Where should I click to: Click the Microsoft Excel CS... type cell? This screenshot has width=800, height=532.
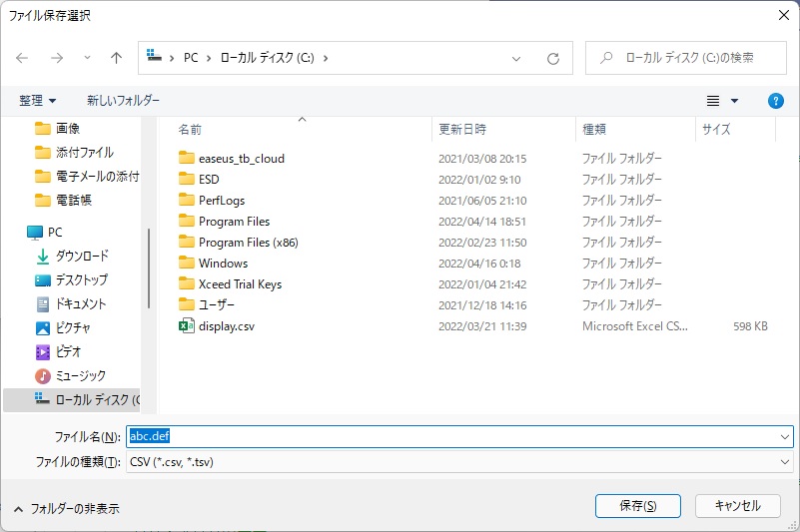click(x=634, y=326)
